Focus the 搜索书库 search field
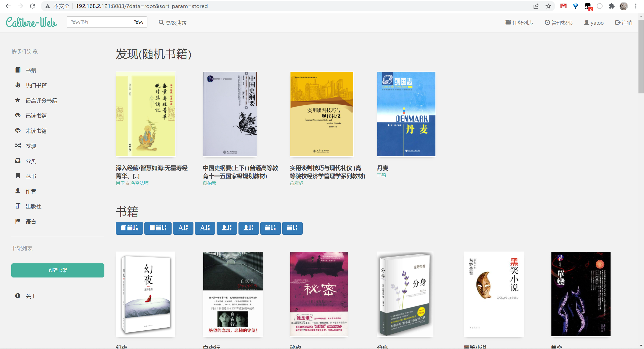 click(98, 22)
